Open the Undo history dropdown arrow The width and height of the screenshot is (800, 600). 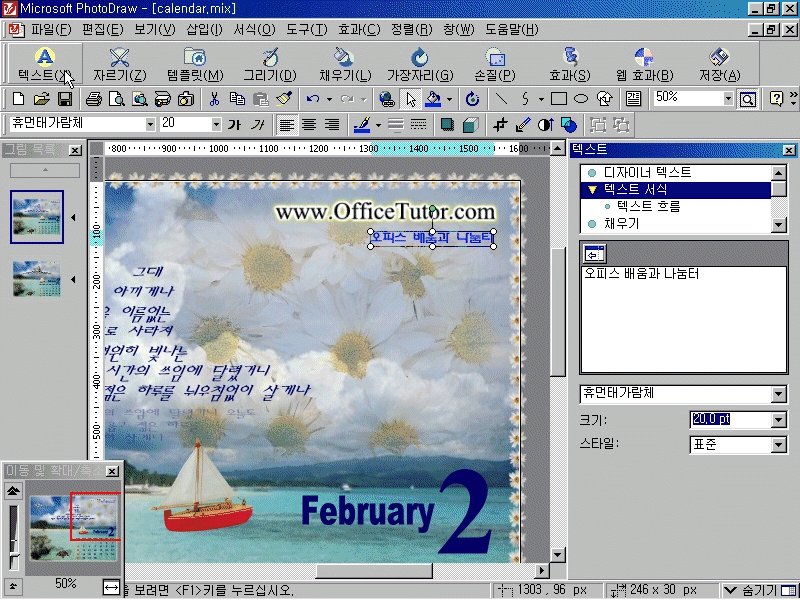(x=329, y=99)
